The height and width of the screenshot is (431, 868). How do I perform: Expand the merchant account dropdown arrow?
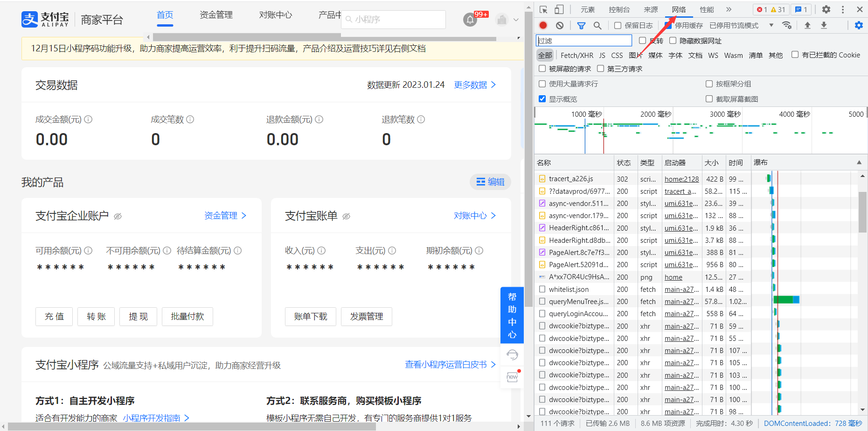516,20
